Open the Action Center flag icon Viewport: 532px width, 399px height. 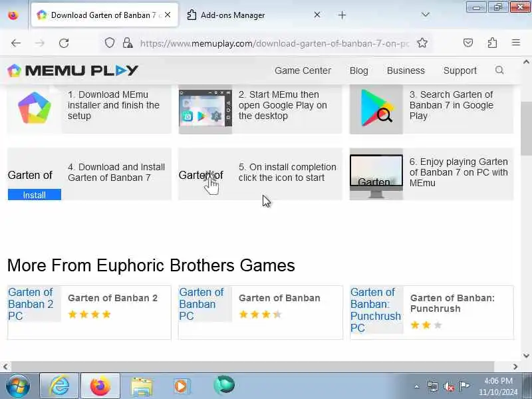(x=464, y=386)
